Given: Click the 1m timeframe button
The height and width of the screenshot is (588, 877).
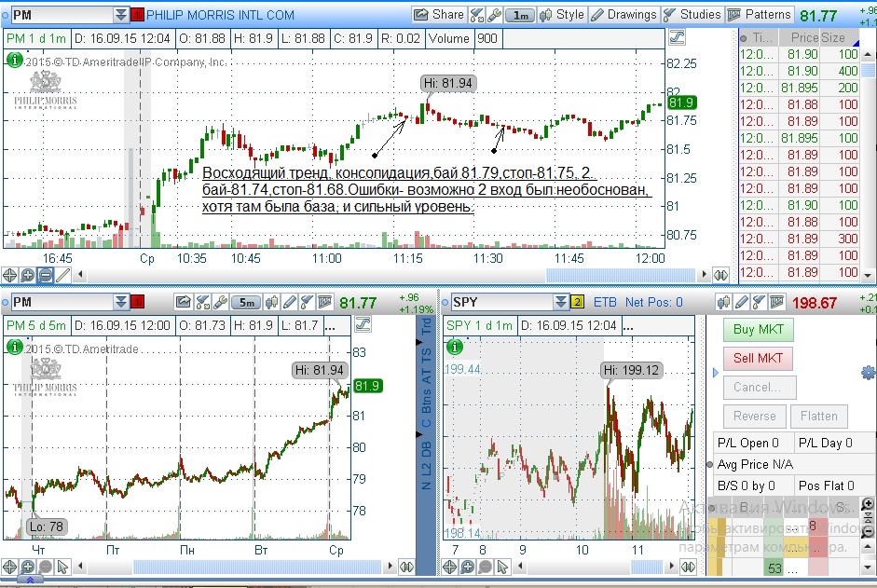Looking at the screenshot, I should point(520,15).
